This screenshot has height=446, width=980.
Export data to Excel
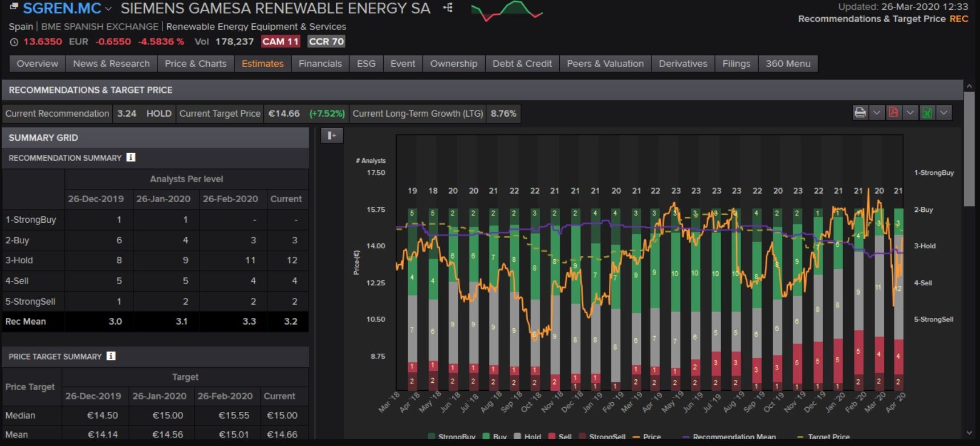[927, 113]
